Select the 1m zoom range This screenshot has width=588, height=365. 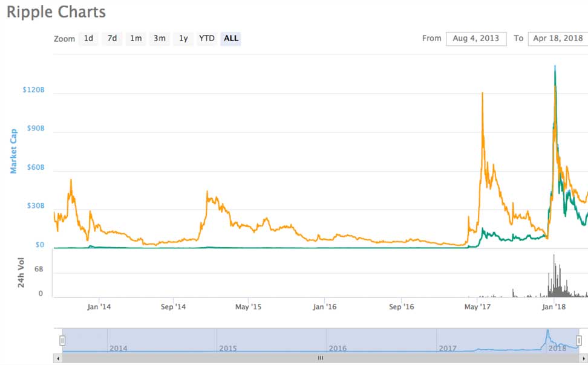tap(136, 38)
